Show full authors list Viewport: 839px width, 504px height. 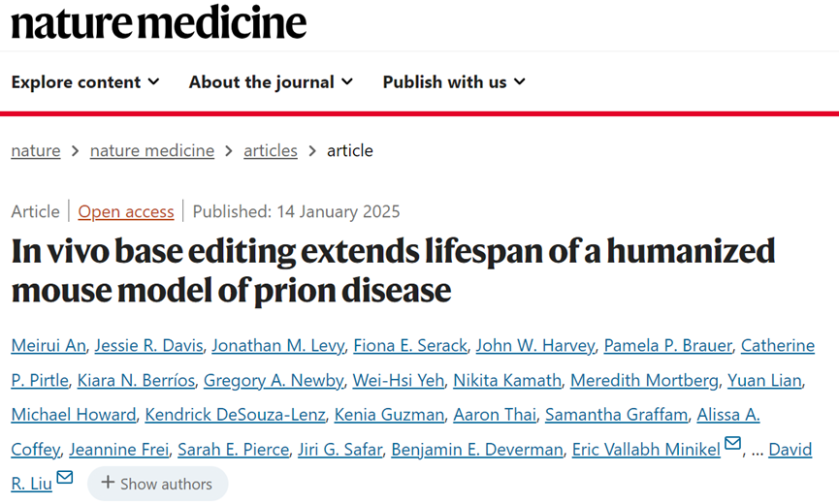[158, 484]
